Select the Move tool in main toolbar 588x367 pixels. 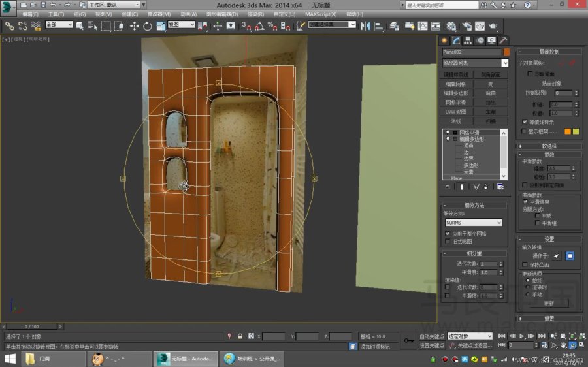pos(134,26)
